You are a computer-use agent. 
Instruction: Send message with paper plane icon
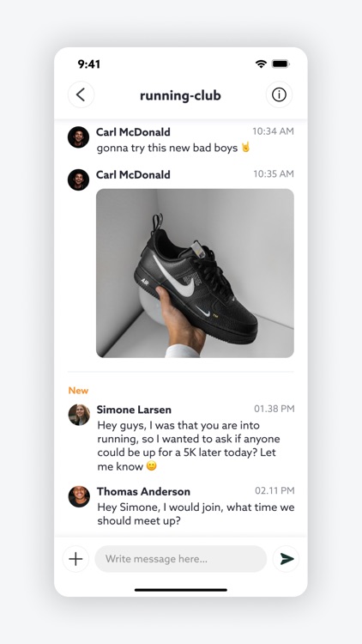286,559
